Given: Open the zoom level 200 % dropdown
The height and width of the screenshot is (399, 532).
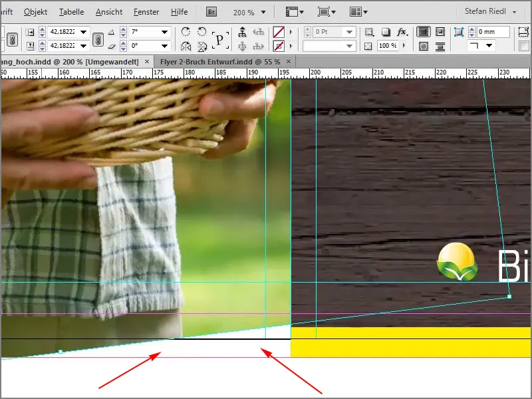Looking at the screenshot, I should [263, 12].
